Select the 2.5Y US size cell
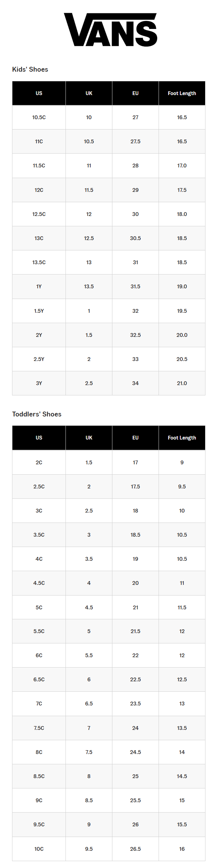222x868 pixels. coord(39,359)
